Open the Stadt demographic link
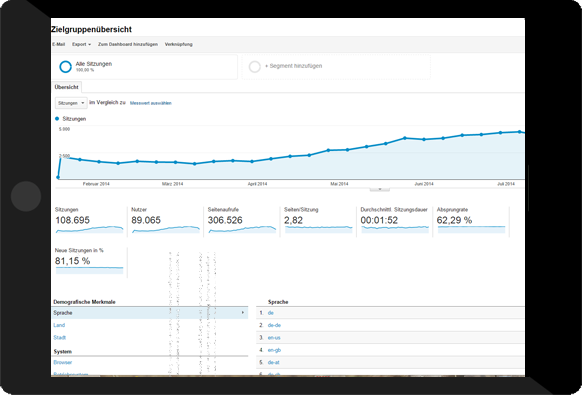 pyautogui.click(x=60, y=338)
